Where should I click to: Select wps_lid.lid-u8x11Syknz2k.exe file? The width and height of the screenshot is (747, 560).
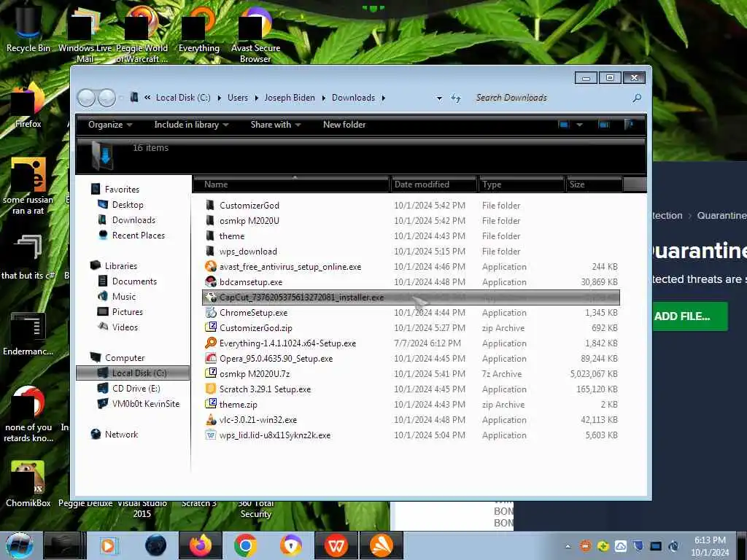411,435
